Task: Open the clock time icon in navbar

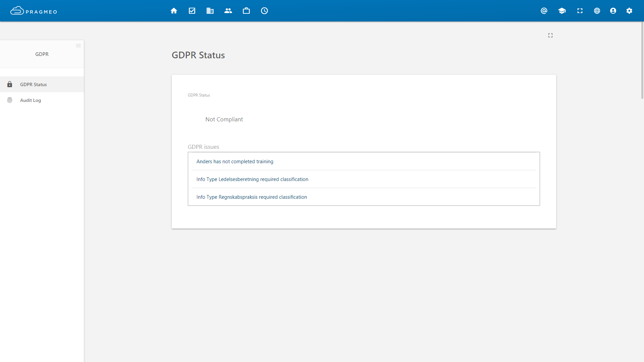Action: pos(264,11)
